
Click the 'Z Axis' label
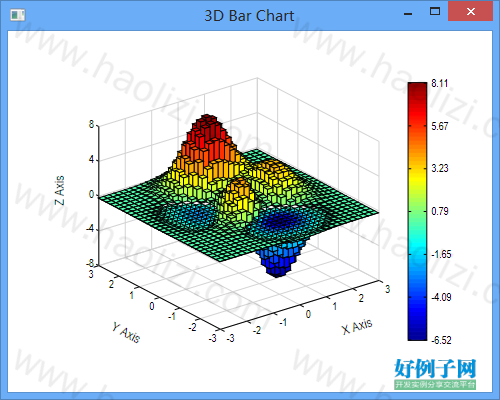pos(59,190)
